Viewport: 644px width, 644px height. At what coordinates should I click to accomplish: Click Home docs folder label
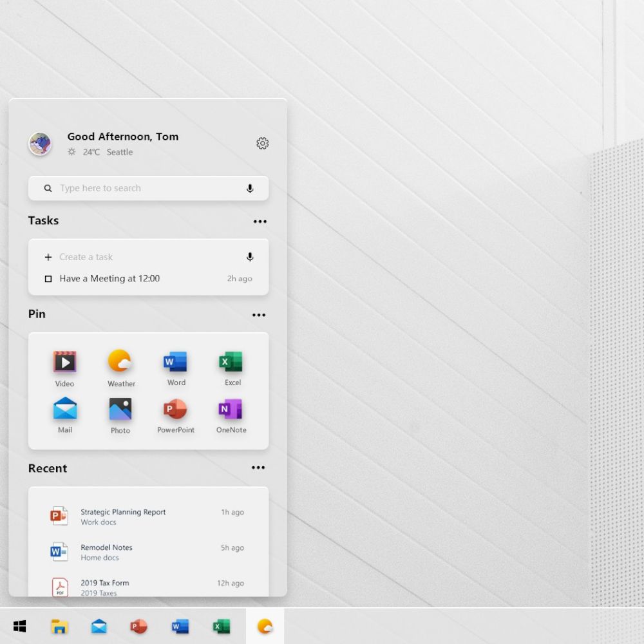pyautogui.click(x=100, y=557)
